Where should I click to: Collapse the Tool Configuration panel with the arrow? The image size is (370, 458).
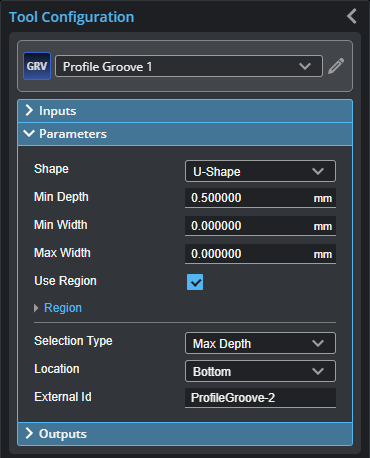click(x=352, y=16)
